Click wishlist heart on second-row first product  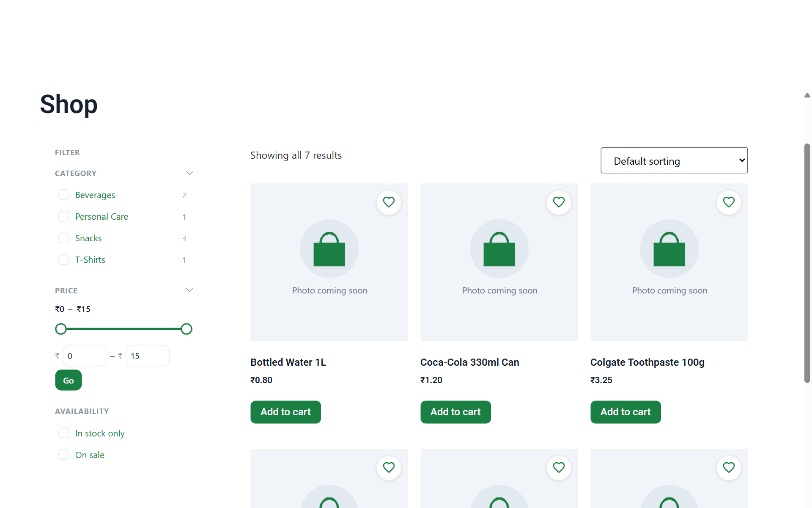[389, 468]
